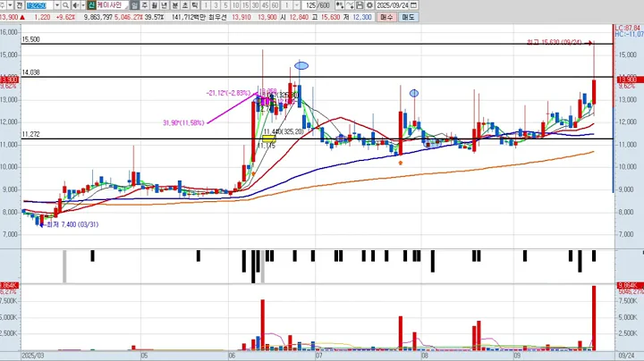644x361 pixels.
Task: Toggle the 45 interval button
Action: click(x=265, y=5)
